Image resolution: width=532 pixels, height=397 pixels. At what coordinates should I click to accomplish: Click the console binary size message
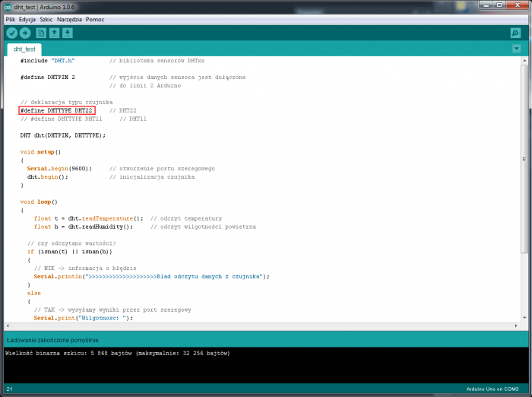118,353
